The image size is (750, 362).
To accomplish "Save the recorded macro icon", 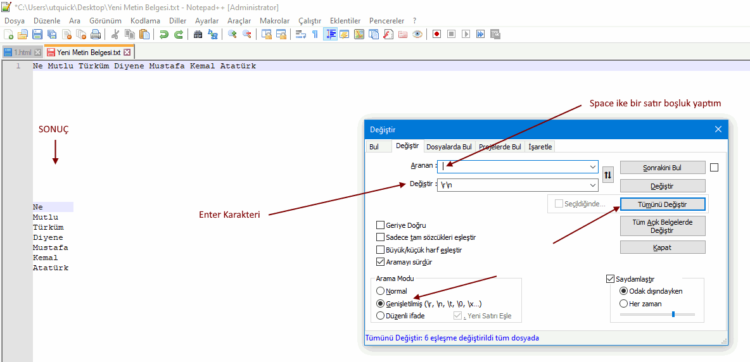I will click(496, 34).
